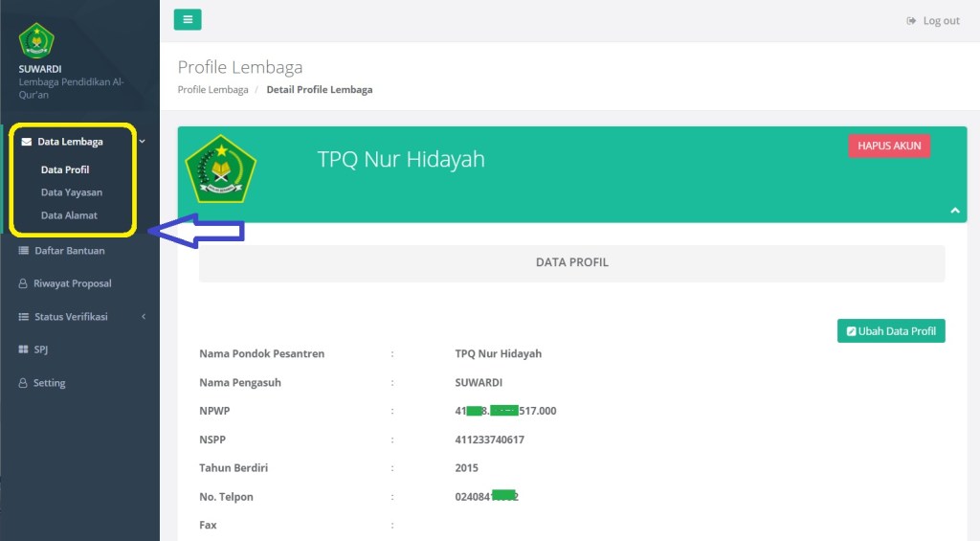Screen dimensions: 980x541
Task: Click the Log out arrow icon
Action: [x=911, y=21]
